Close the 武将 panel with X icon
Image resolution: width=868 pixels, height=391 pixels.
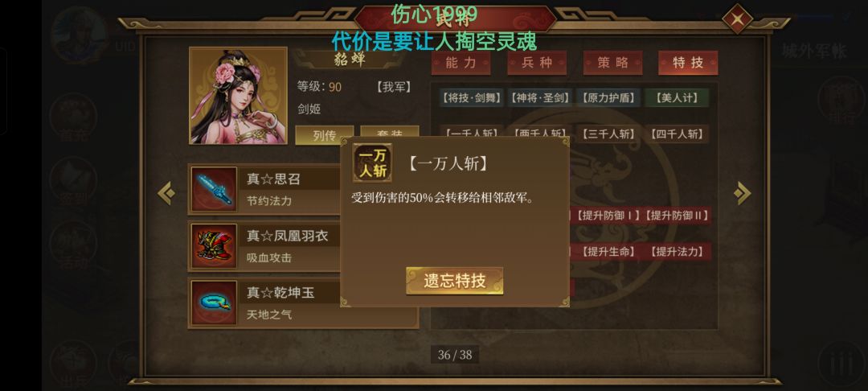pyautogui.click(x=737, y=19)
